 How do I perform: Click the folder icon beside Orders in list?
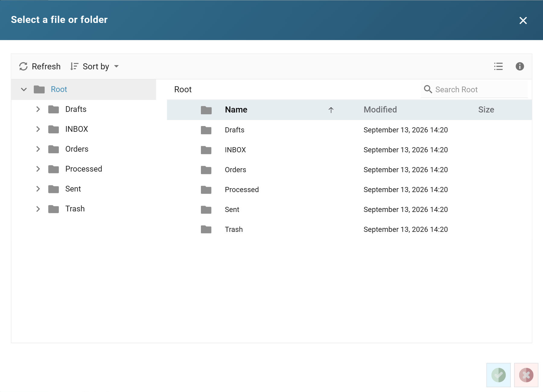(x=206, y=170)
